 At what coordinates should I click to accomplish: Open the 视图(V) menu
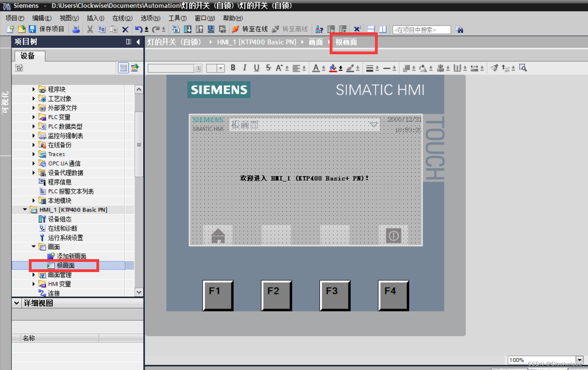[x=69, y=18]
